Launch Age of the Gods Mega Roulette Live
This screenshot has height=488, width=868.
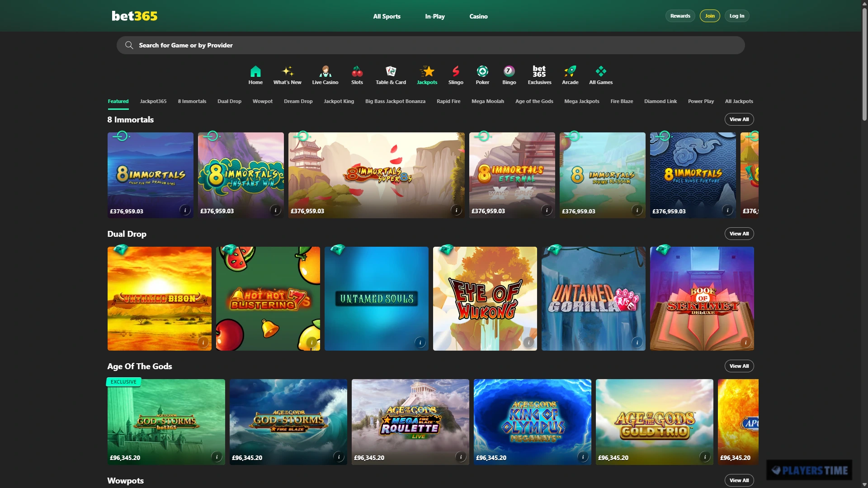pyautogui.click(x=410, y=422)
